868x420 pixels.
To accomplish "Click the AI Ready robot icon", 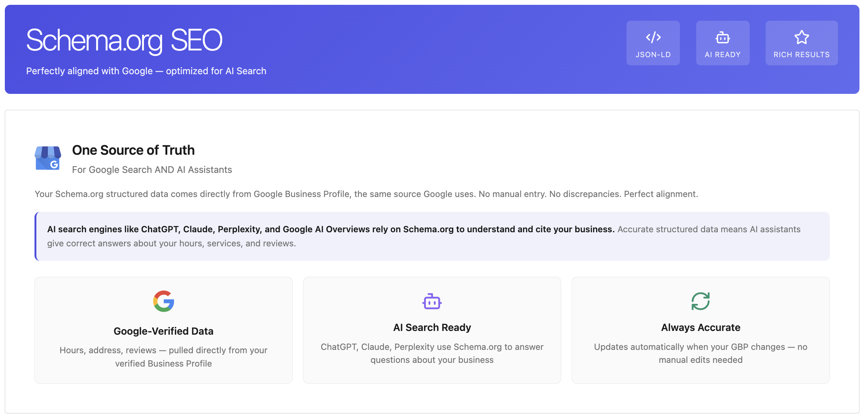I will (x=723, y=37).
